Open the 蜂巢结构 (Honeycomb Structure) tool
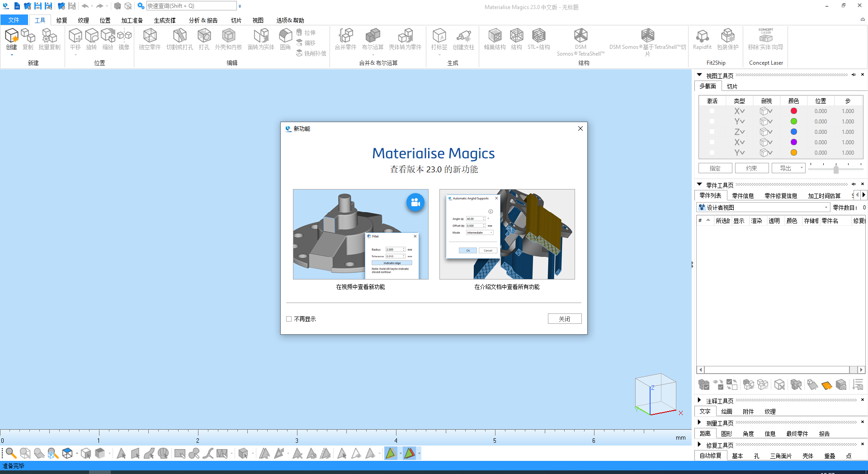This screenshot has width=868, height=474. [x=495, y=40]
